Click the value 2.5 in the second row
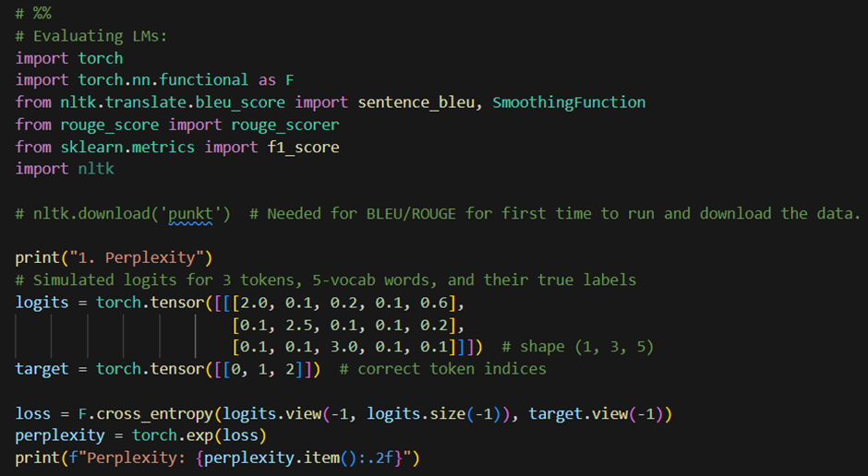The height and width of the screenshot is (476, 868). tap(298, 325)
